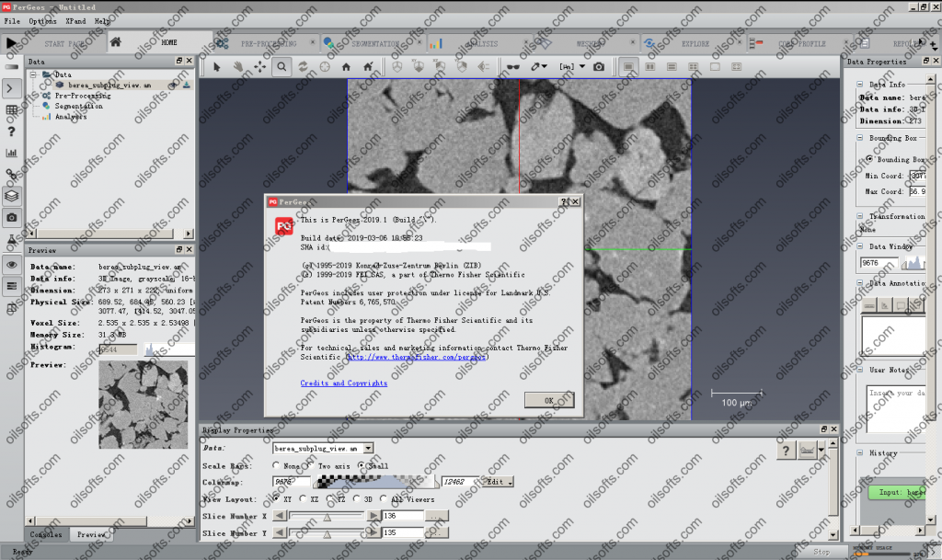Click the flask icon in left sidebar

(x=11, y=239)
